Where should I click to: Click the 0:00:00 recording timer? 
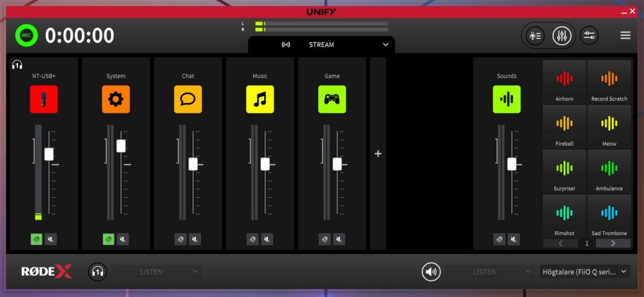80,35
